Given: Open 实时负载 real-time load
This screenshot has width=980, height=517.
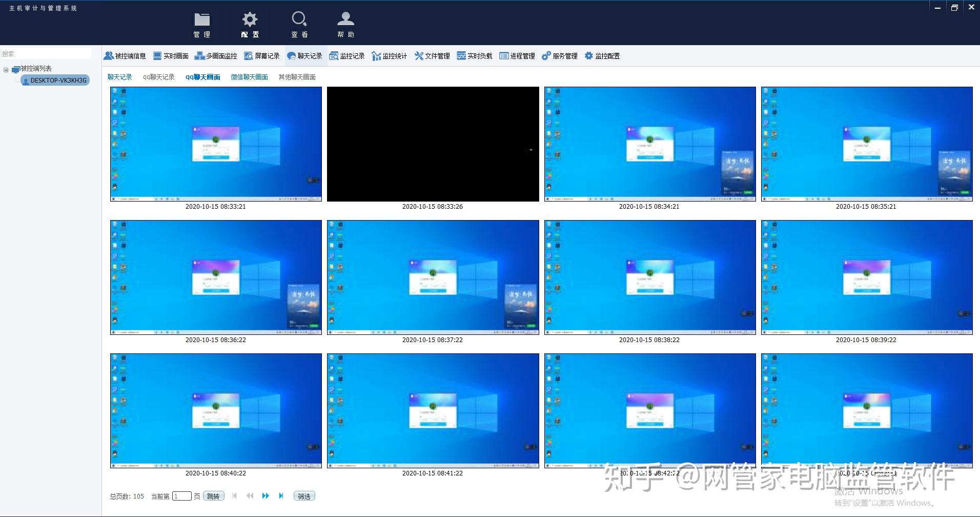Looking at the screenshot, I should click(x=475, y=56).
